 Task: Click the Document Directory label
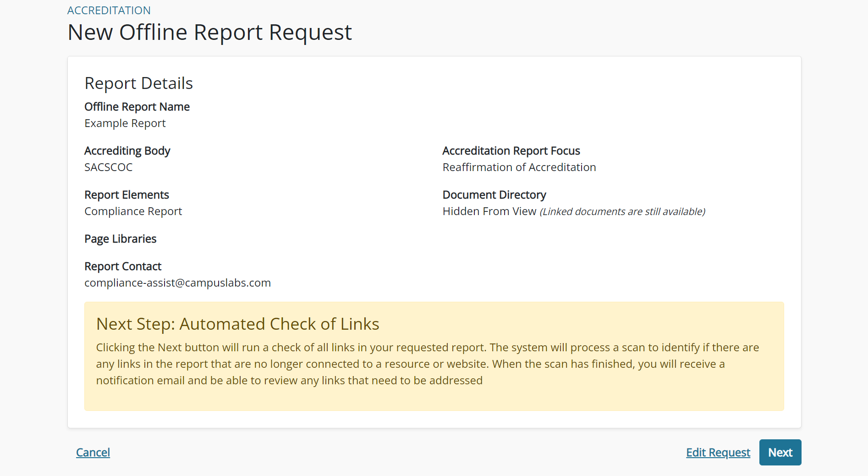pos(494,195)
